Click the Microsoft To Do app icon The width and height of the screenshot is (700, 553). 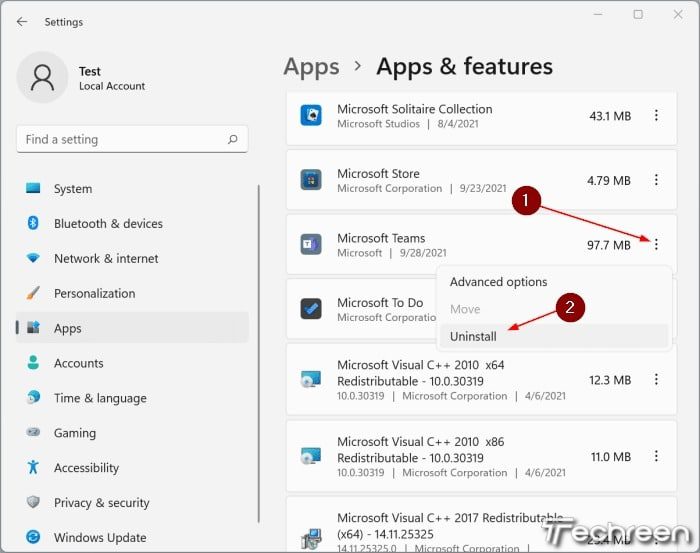(x=311, y=309)
